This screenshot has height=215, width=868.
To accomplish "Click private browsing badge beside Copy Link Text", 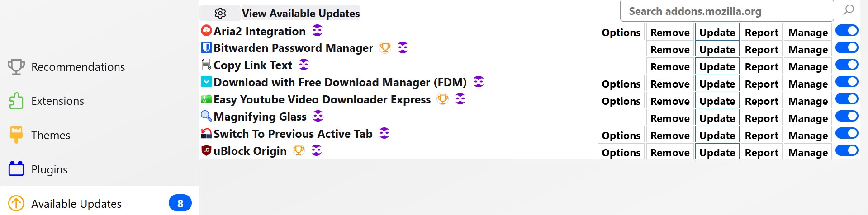I will point(304,65).
